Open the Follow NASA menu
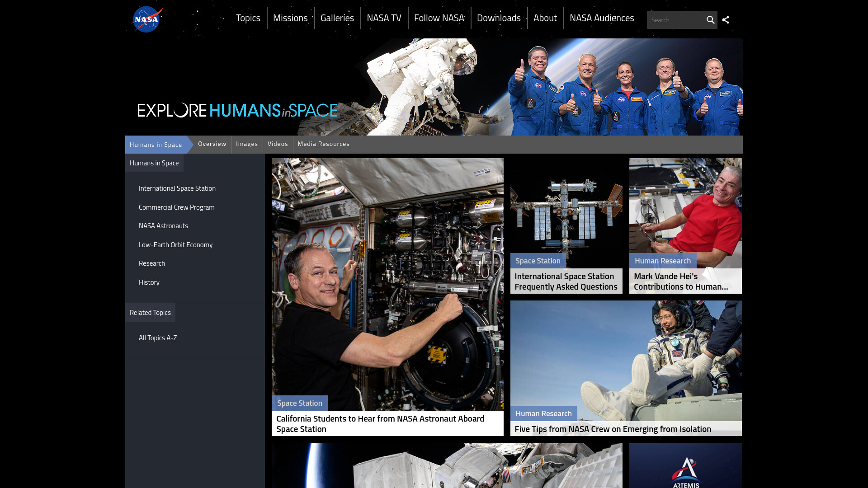 [x=439, y=18]
